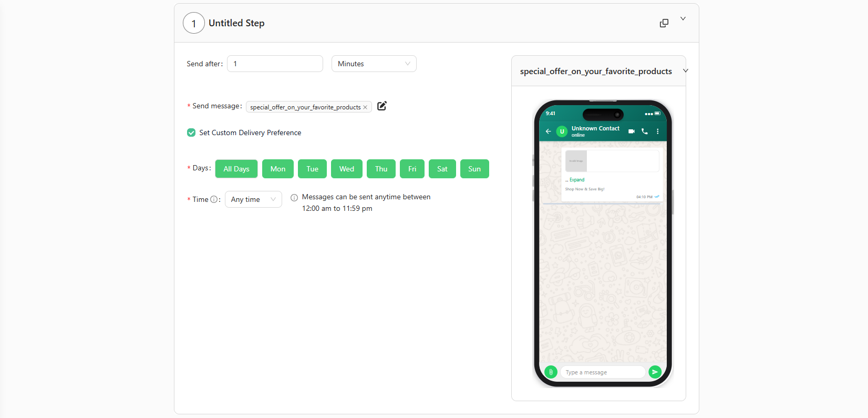Click the back arrow in phone preview
The height and width of the screenshot is (418, 868).
[548, 131]
